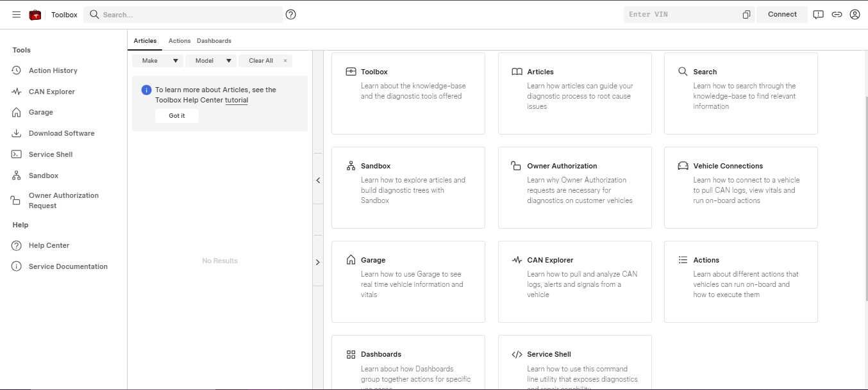Open the Owner Authorization help card
The height and width of the screenshot is (390, 868).
coord(575,188)
